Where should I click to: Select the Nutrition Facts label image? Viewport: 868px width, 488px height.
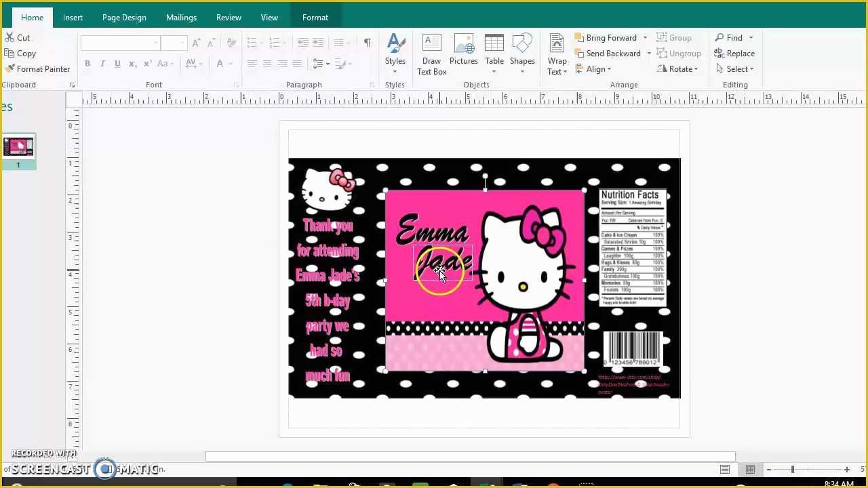632,247
